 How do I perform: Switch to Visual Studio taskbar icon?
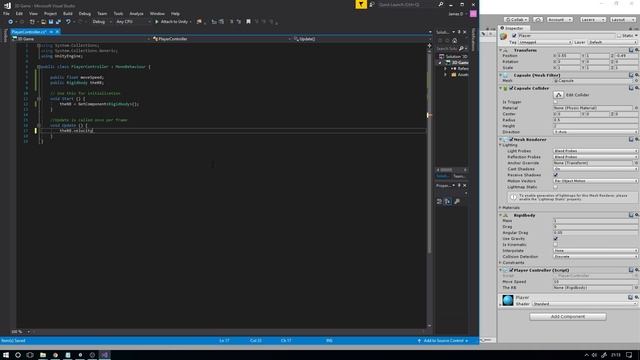104,355
